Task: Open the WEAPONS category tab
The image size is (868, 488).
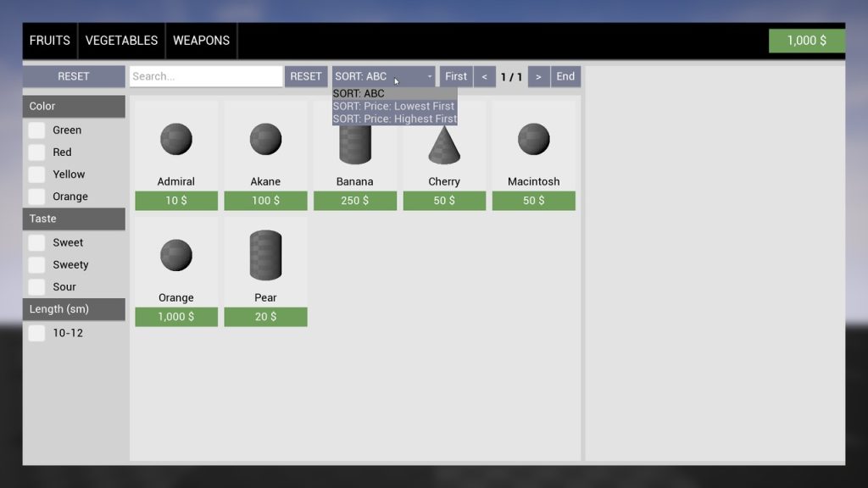Action: pyautogui.click(x=201, y=41)
